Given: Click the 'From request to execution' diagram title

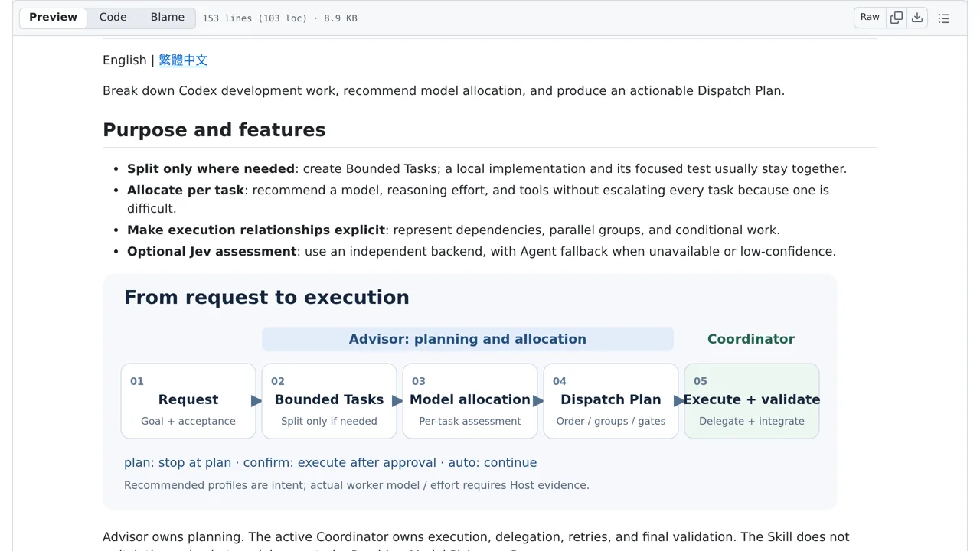Looking at the screenshot, I should (266, 298).
